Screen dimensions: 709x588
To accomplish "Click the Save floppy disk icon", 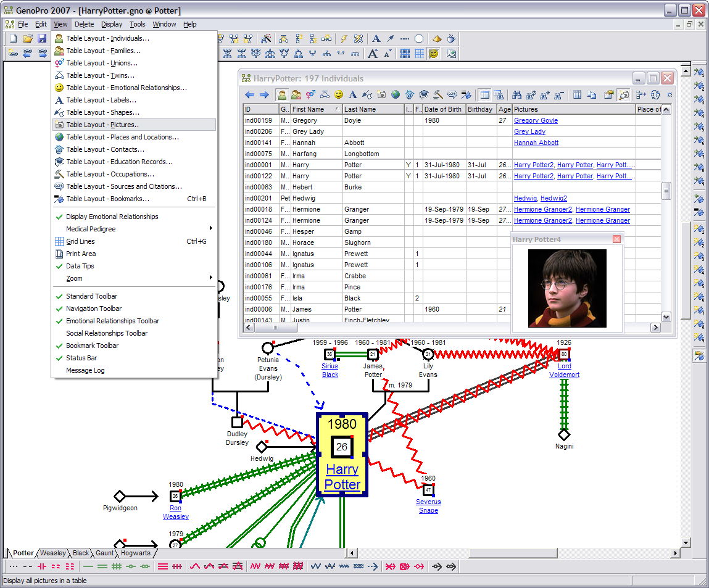I will click(x=42, y=38).
